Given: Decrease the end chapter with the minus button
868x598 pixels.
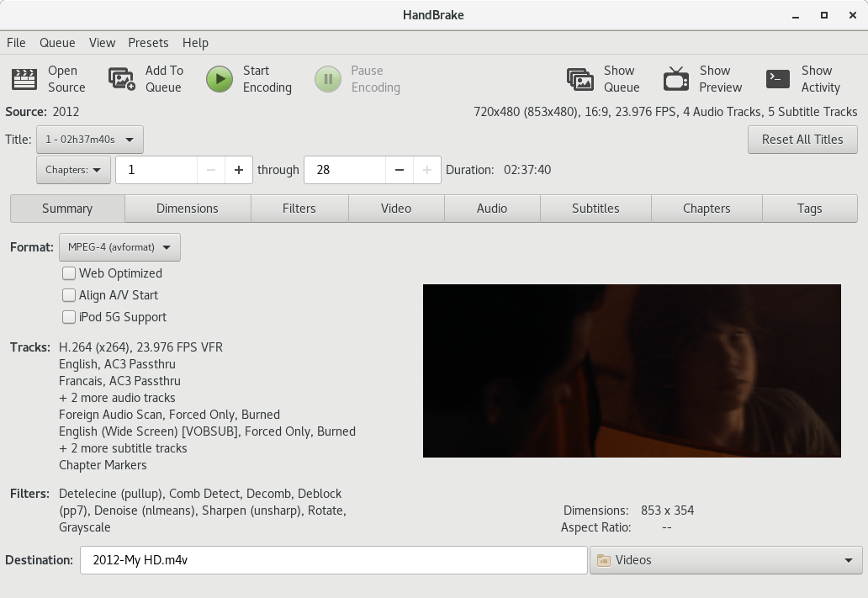Looking at the screenshot, I should point(400,170).
